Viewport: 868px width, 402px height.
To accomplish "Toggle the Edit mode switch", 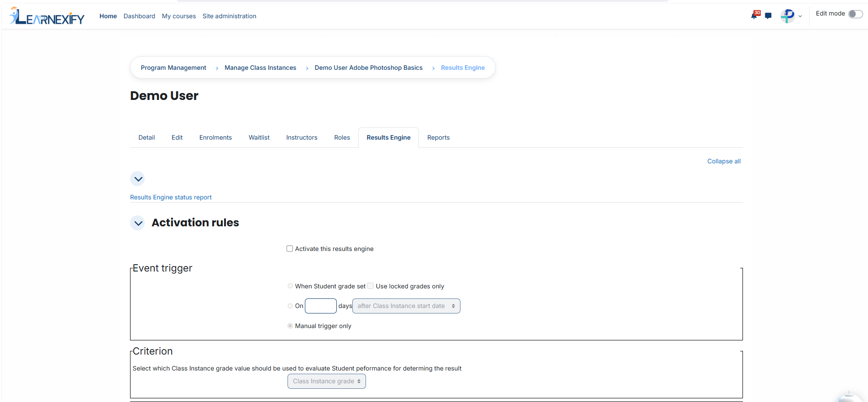I will [855, 14].
